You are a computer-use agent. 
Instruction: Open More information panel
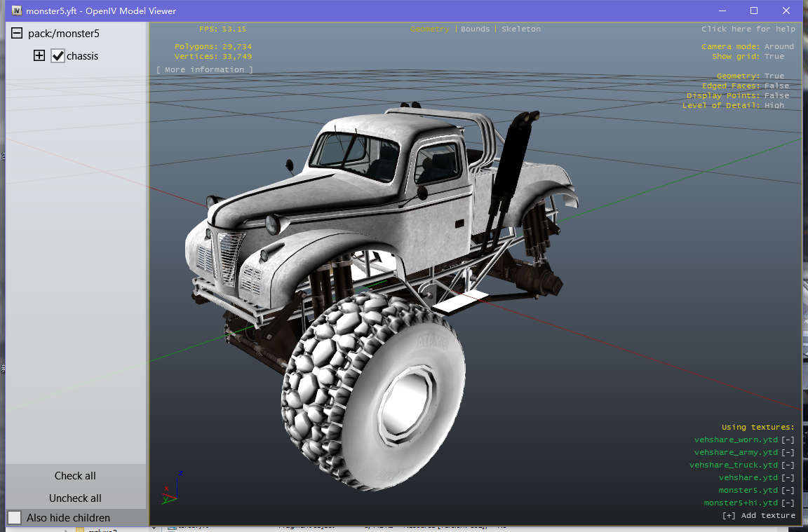click(x=205, y=69)
